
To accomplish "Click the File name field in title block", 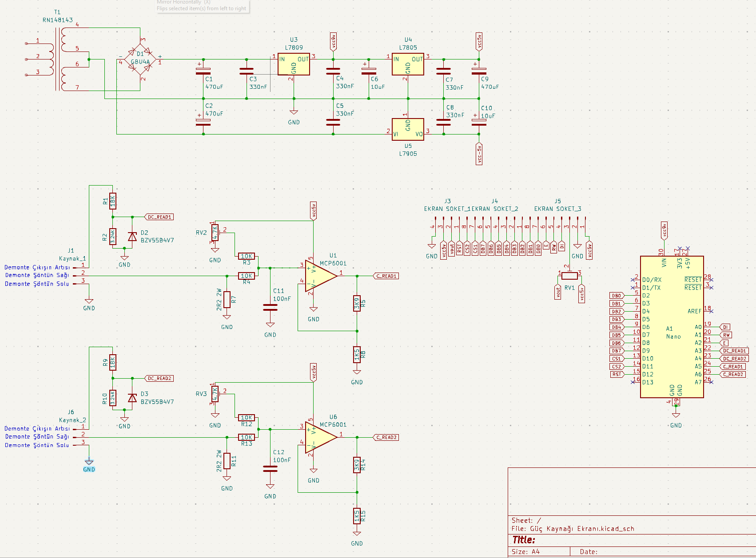I will coord(573,529).
